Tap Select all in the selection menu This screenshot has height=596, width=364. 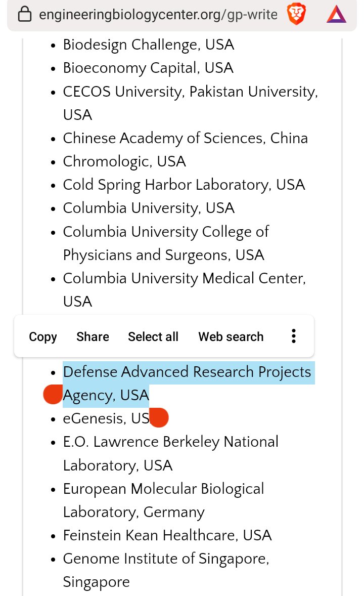click(x=153, y=337)
